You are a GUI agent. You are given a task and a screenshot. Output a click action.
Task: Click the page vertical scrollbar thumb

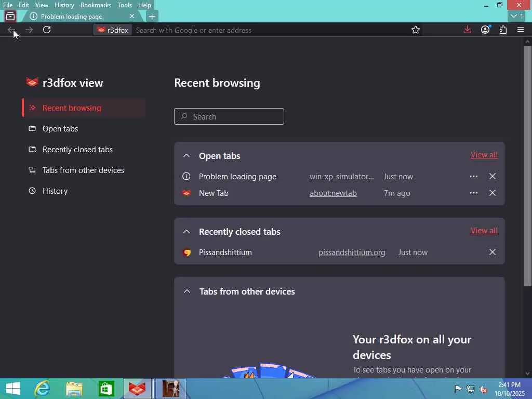pos(527,166)
